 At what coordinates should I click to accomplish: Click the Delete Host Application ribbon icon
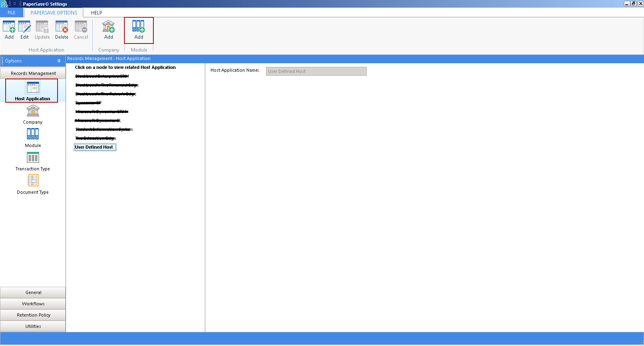pyautogui.click(x=62, y=30)
